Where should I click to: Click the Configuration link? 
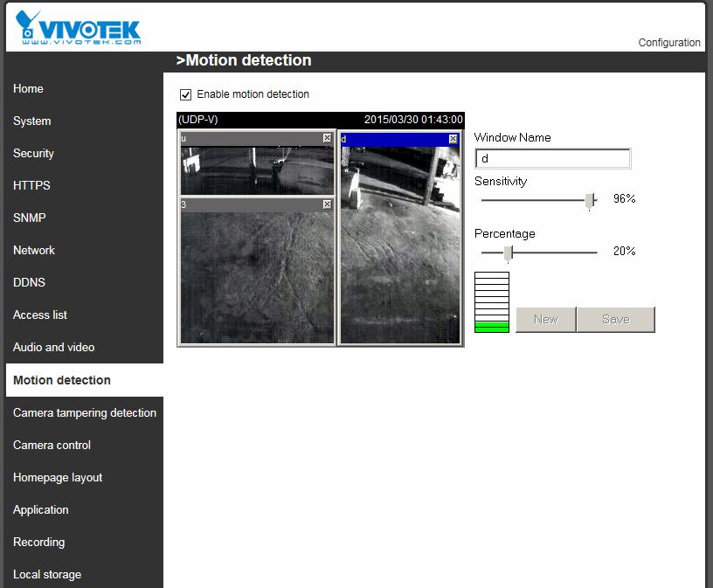(668, 43)
